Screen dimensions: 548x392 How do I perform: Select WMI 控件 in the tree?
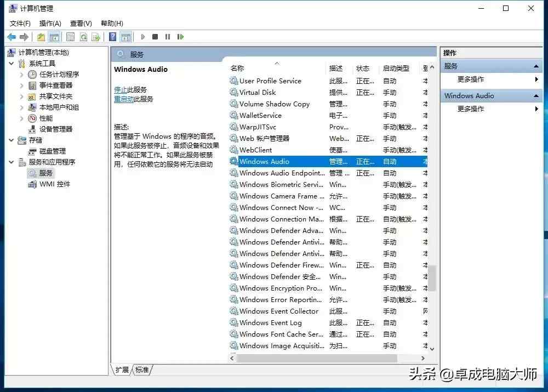click(x=55, y=184)
